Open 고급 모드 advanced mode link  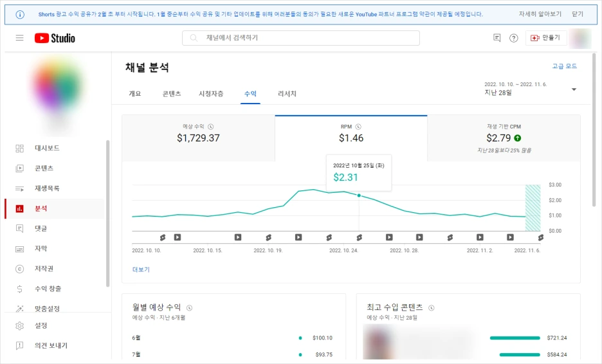565,66
